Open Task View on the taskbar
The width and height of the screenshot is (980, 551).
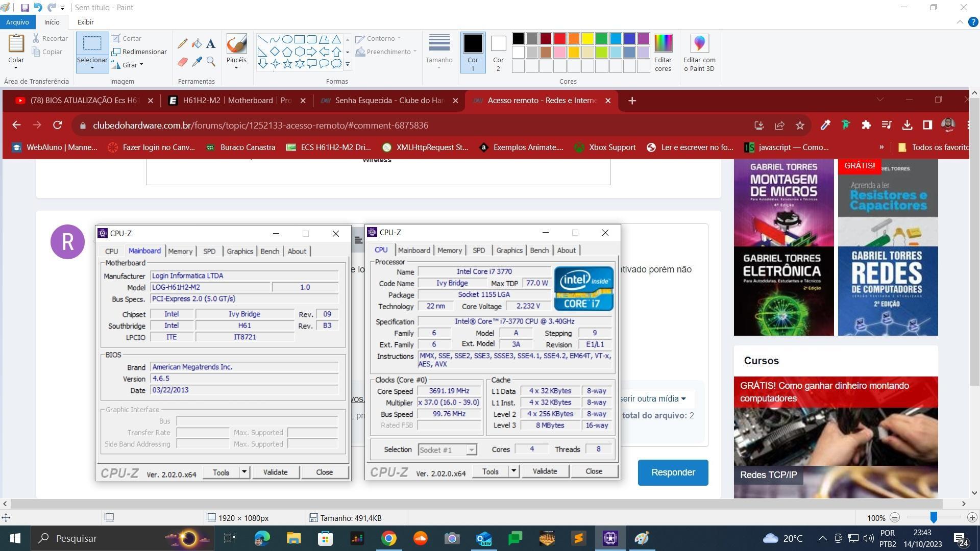click(230, 538)
